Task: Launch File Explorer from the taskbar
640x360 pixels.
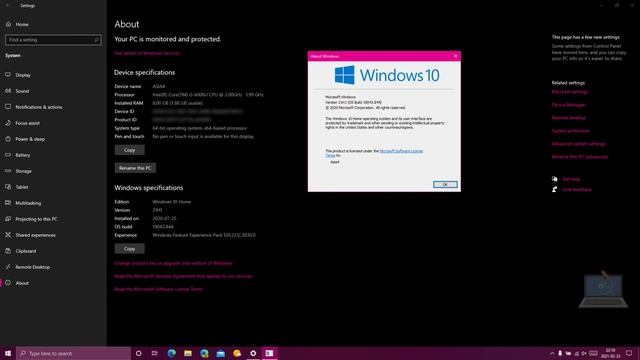Action: (188, 353)
